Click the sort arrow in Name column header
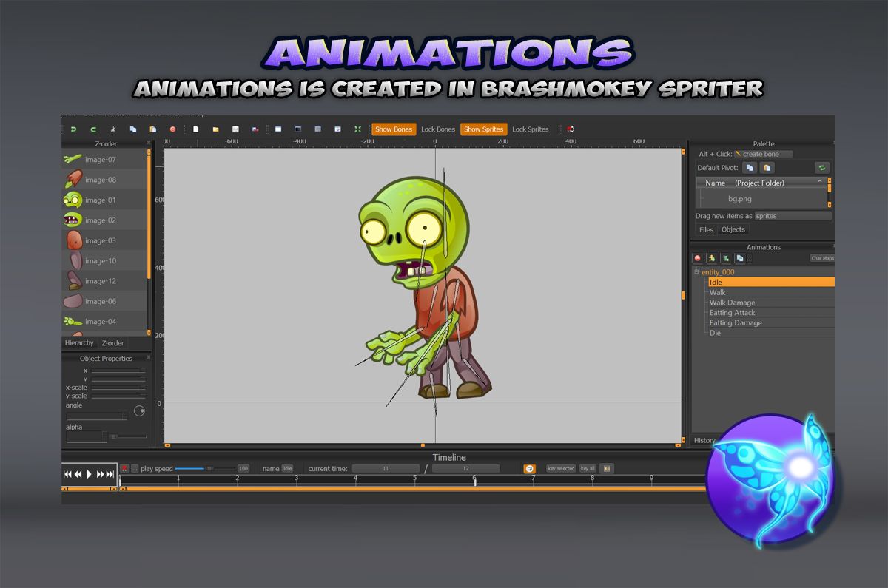This screenshot has height=588, width=888. 820,182
